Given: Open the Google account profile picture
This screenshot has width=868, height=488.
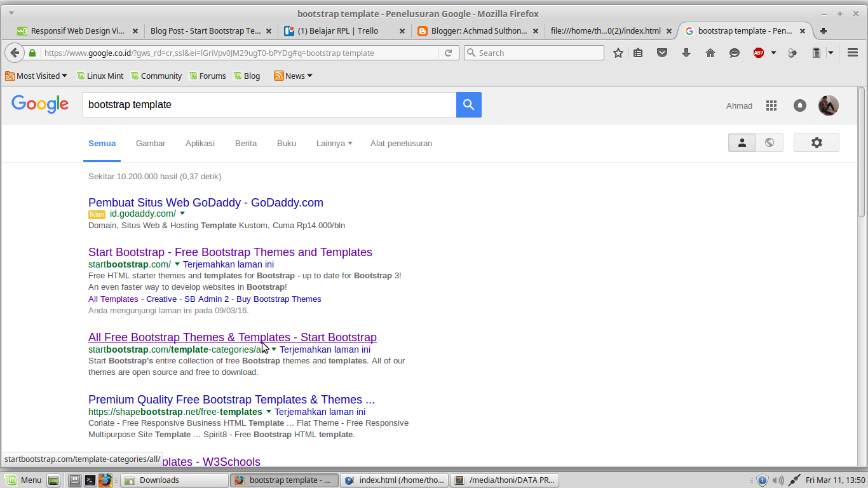Looking at the screenshot, I should (x=829, y=105).
